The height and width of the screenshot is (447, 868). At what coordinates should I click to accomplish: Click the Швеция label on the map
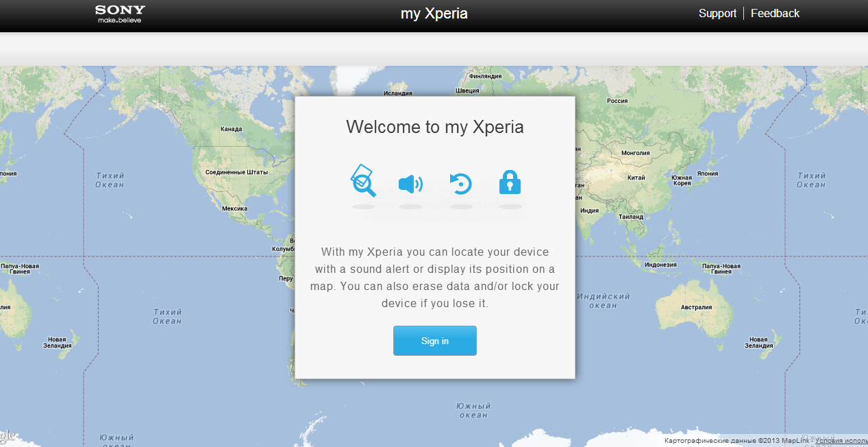click(x=468, y=90)
